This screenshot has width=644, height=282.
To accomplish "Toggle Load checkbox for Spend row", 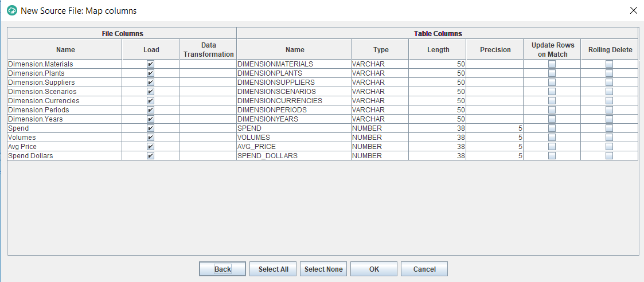I will [x=150, y=128].
